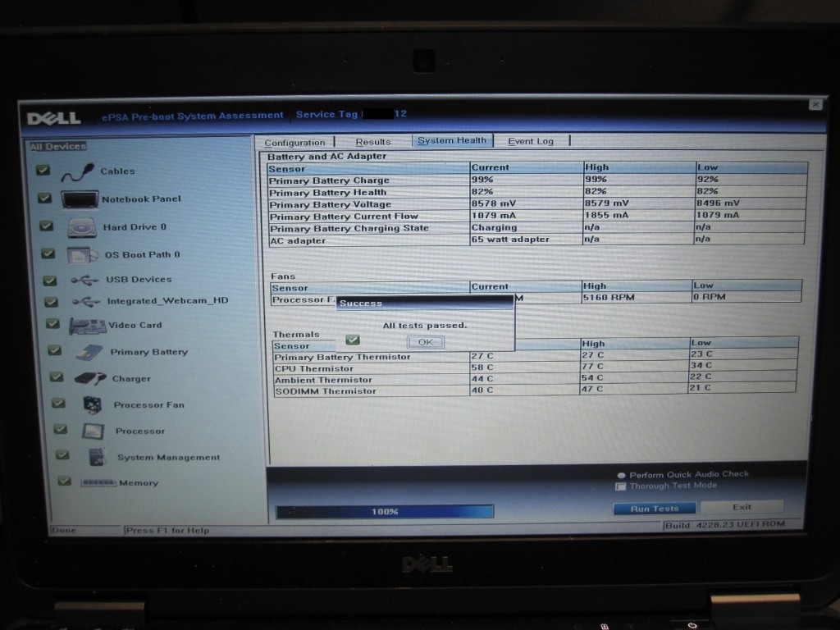Select the USB Devices icon
The height and width of the screenshot is (630, 840).
(84, 281)
